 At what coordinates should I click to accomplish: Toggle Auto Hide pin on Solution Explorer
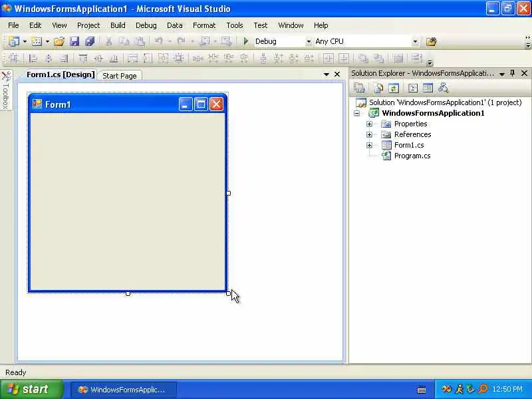(512, 73)
